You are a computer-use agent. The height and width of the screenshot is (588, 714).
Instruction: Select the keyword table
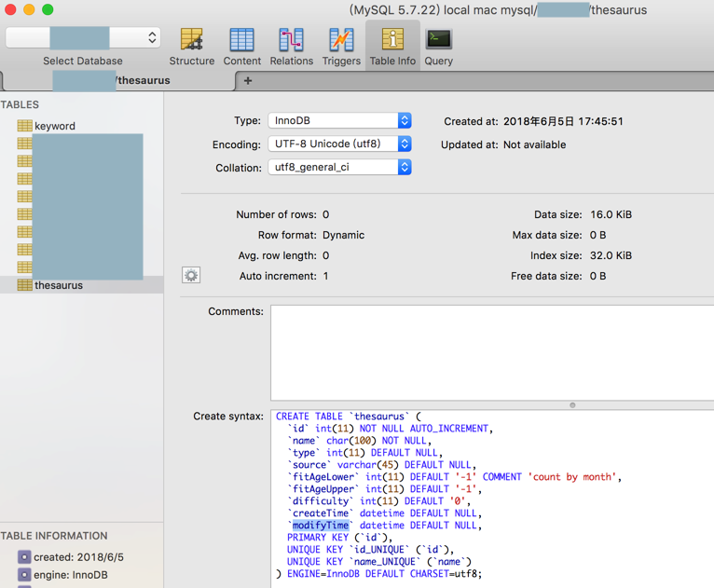55,126
